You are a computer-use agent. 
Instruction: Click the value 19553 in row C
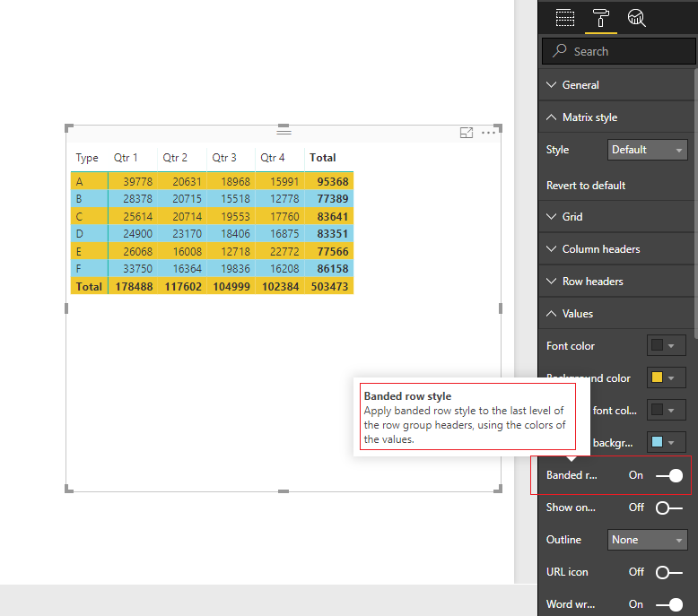click(235, 217)
